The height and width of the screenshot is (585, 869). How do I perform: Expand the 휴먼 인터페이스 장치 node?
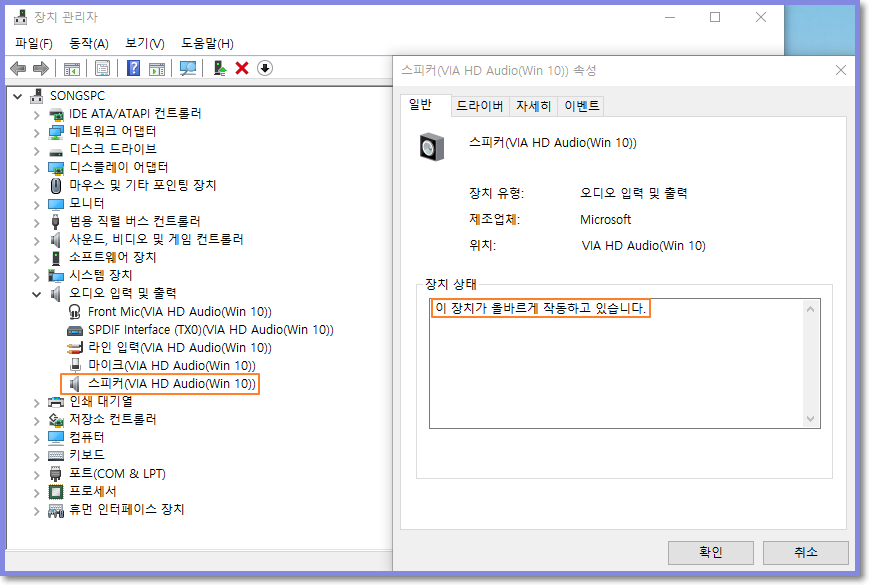[x=37, y=511]
